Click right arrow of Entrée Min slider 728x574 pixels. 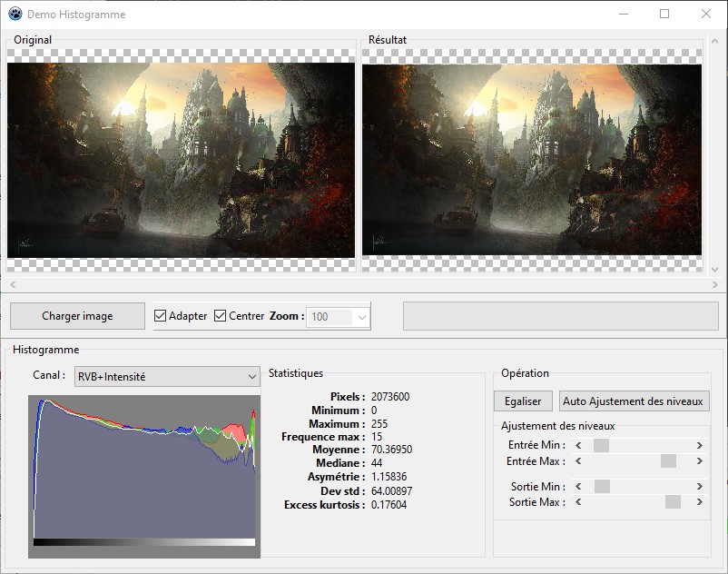699,445
